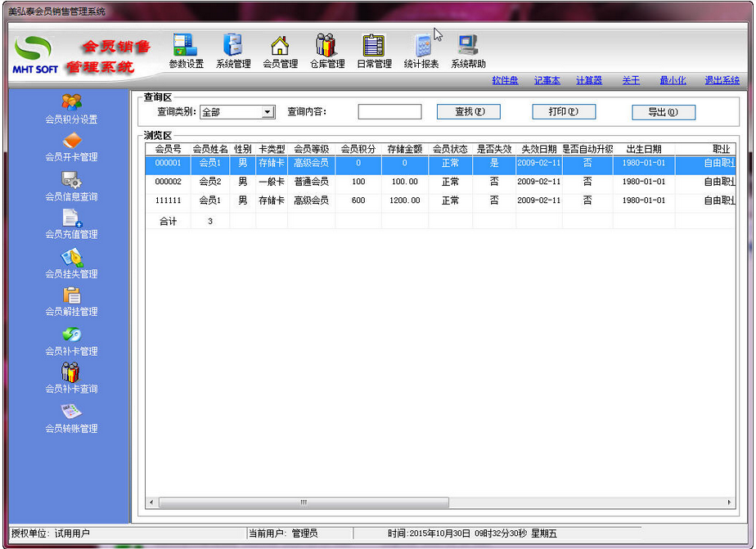The height and width of the screenshot is (549, 756).
Task: Click the 退出系统 link
Action: 722,80
